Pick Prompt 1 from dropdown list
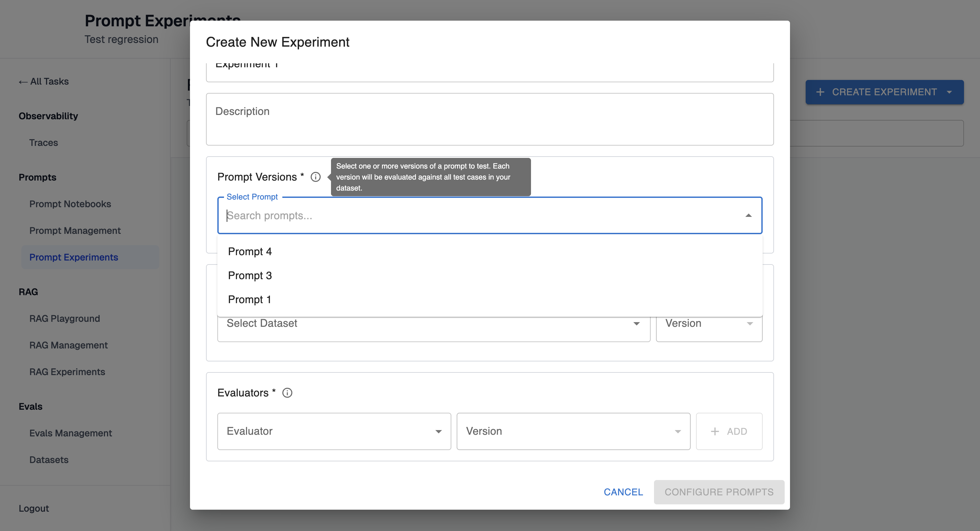 click(x=250, y=299)
